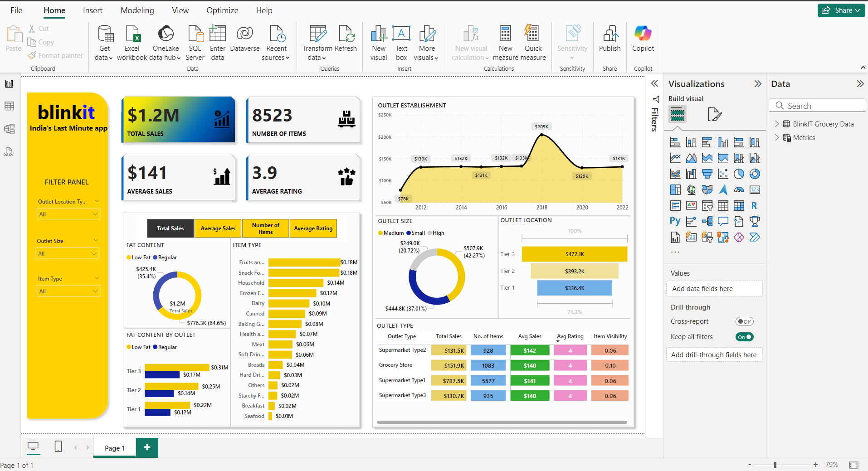Switch to the Modeling ribbon tab
This screenshot has height=471, width=868.
[x=137, y=10]
